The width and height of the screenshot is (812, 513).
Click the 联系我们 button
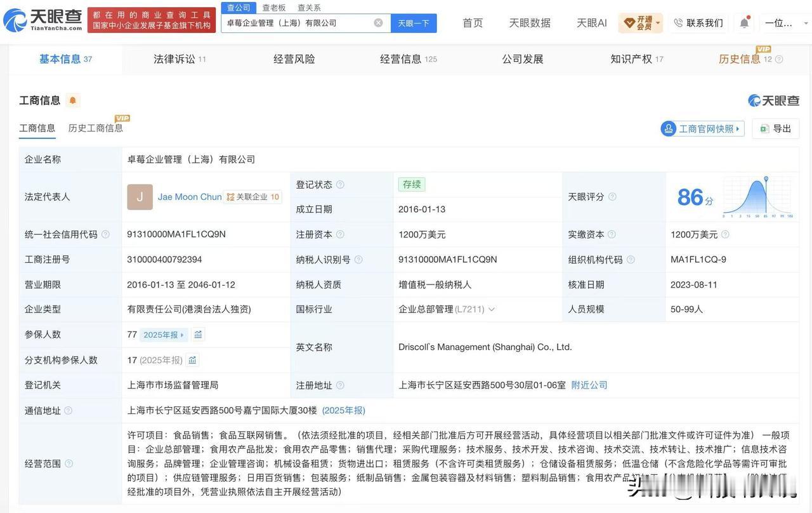point(699,23)
